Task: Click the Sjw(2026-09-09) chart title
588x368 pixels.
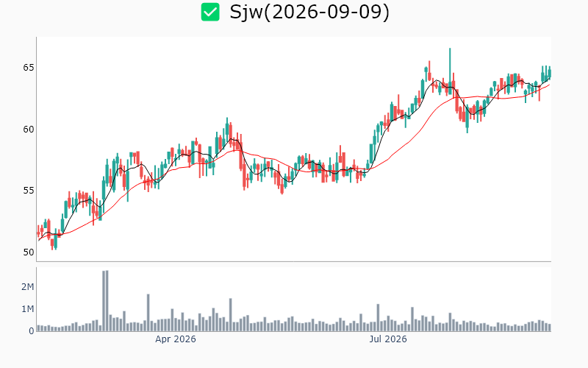Action: 309,12
